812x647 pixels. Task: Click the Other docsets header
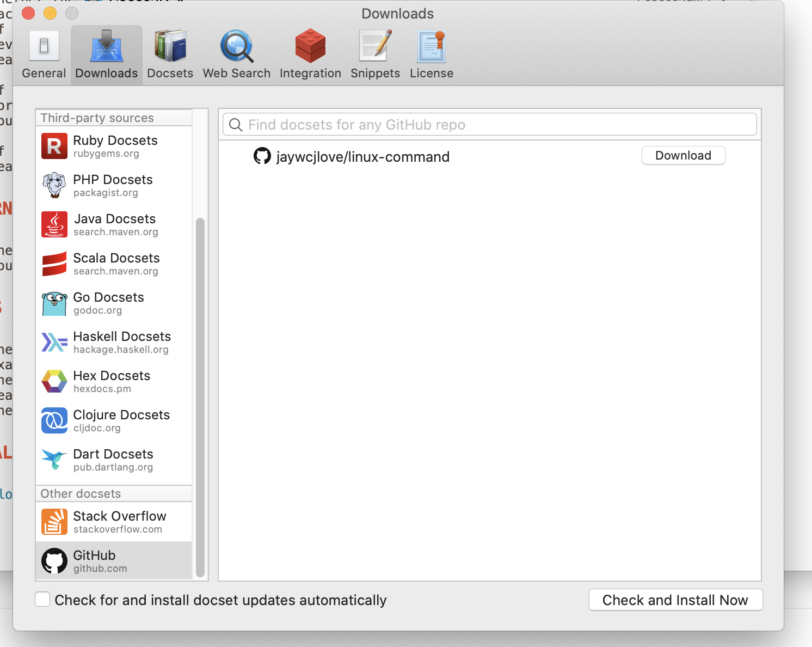pos(114,493)
